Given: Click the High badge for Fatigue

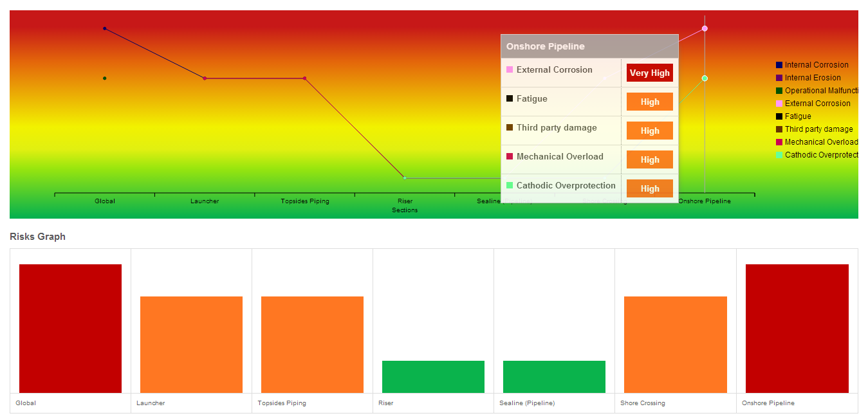Looking at the screenshot, I should [650, 102].
